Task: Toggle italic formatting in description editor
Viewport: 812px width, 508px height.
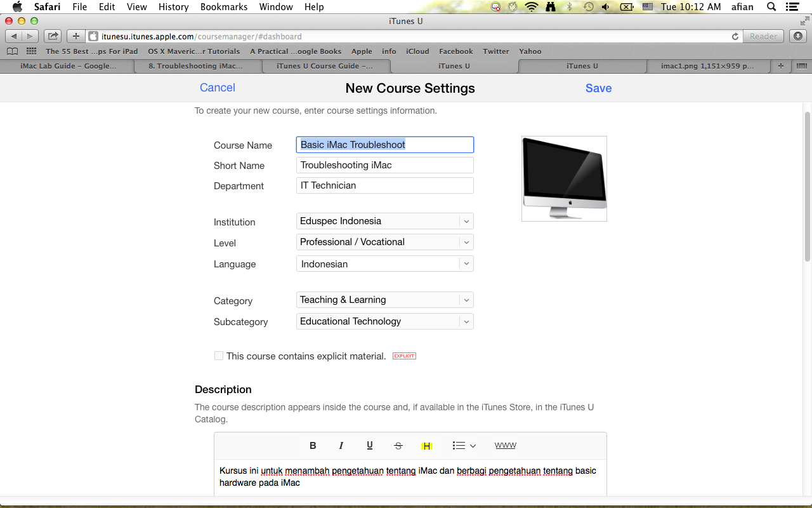Action: point(341,446)
